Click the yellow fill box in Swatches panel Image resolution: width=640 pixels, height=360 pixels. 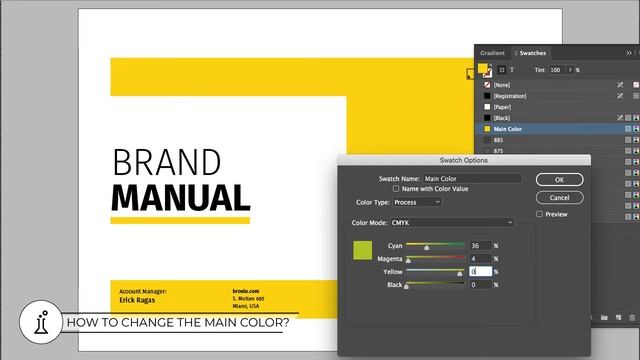[x=483, y=68]
